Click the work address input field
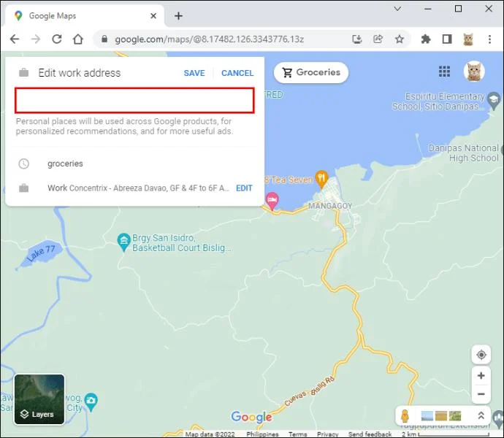This screenshot has height=438, width=504. [x=134, y=100]
